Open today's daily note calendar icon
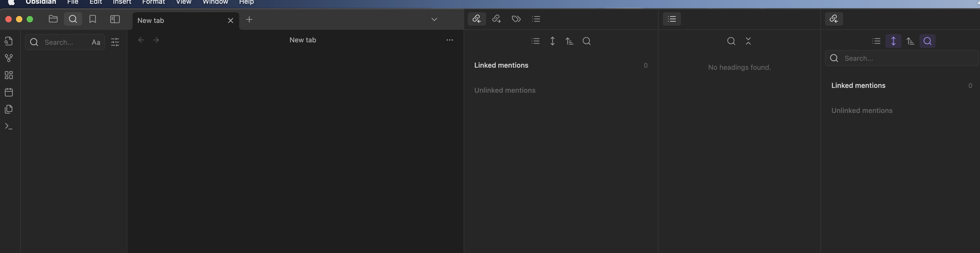 (9, 92)
